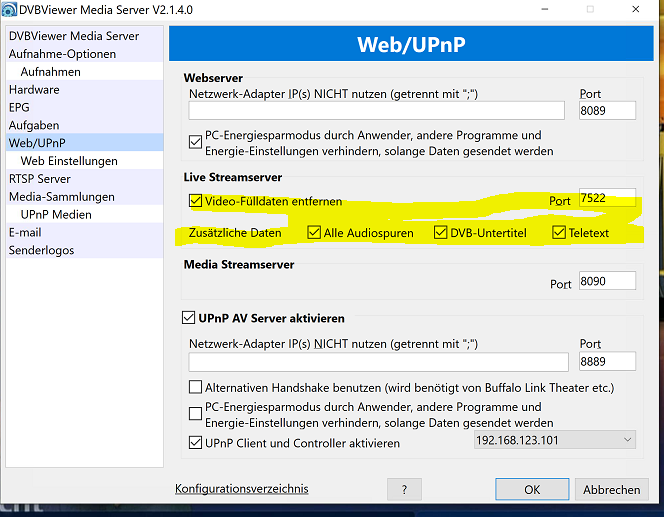Open Konfigurationsverzeichnis link
Viewport: 664px width, 517px height.
pos(242,489)
